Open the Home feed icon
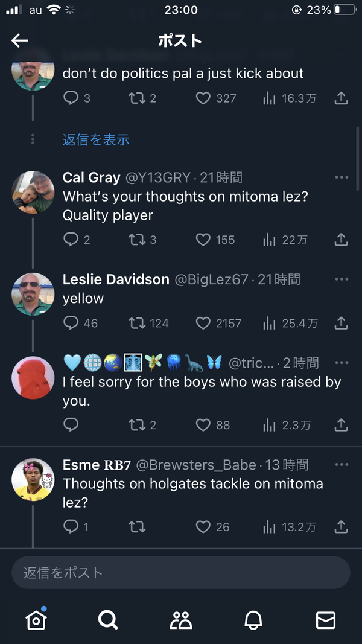Image resolution: width=362 pixels, height=644 pixels. pyautogui.click(x=36, y=619)
